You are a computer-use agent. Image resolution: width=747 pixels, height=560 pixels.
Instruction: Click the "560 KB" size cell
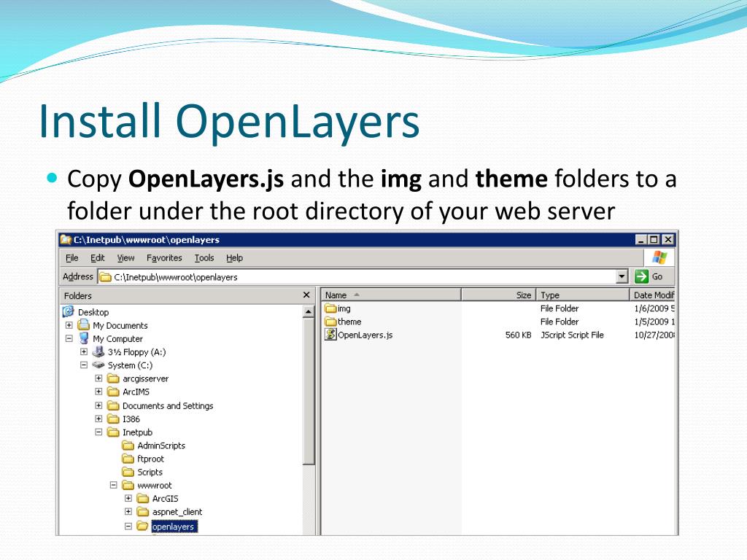(x=519, y=335)
